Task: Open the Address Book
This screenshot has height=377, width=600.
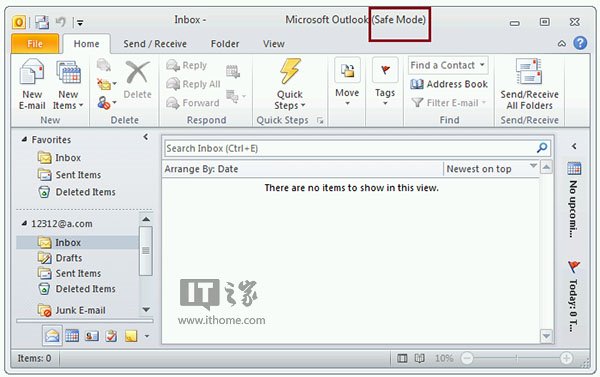Action: 449,84
